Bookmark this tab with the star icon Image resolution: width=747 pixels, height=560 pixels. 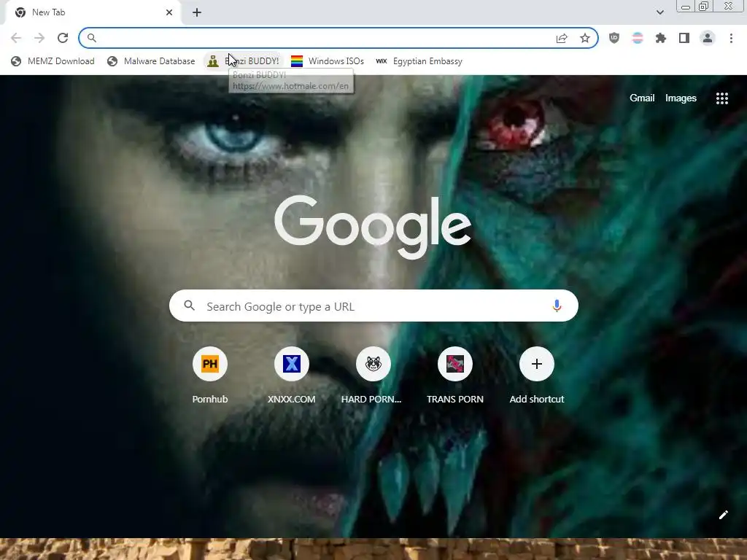(x=585, y=38)
